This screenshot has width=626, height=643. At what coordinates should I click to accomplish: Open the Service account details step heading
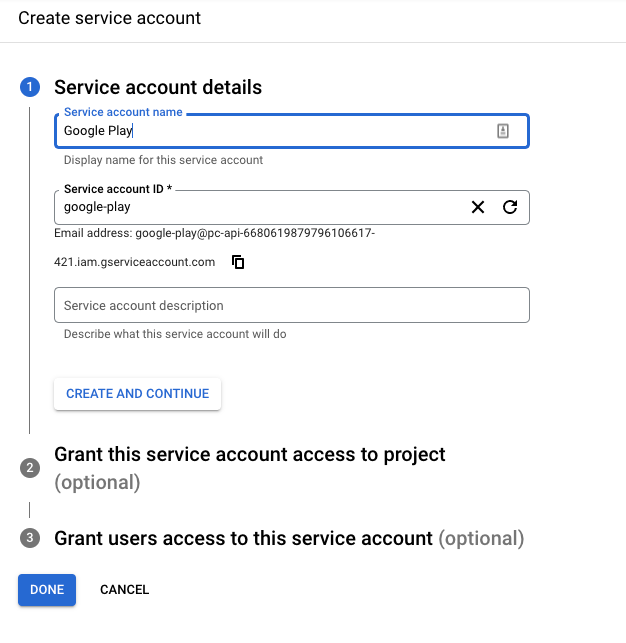(158, 87)
